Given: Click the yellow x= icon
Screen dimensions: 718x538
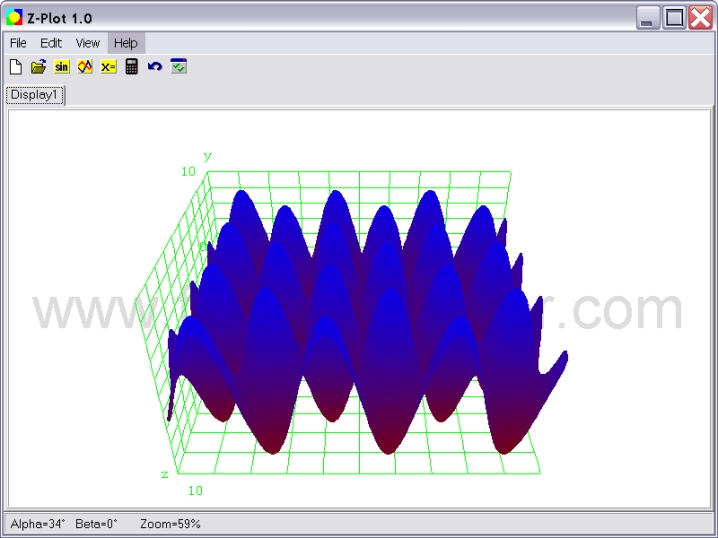Looking at the screenshot, I should tap(108, 67).
